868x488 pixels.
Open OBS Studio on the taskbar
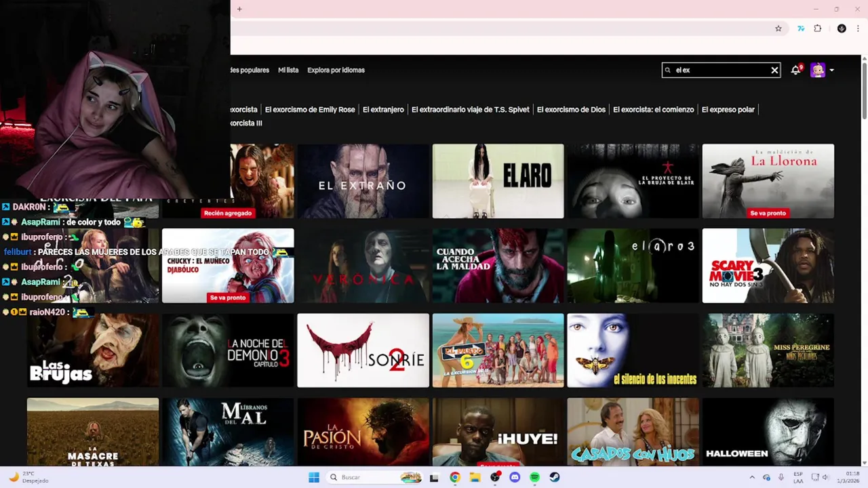[x=495, y=477]
